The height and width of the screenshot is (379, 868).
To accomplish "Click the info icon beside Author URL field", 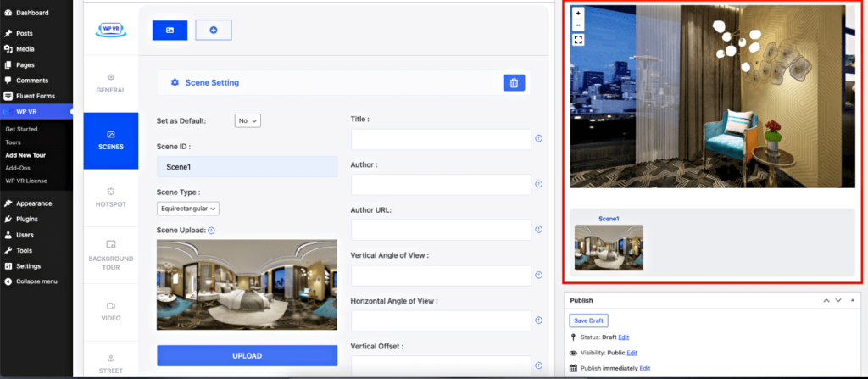I will pos(539,230).
